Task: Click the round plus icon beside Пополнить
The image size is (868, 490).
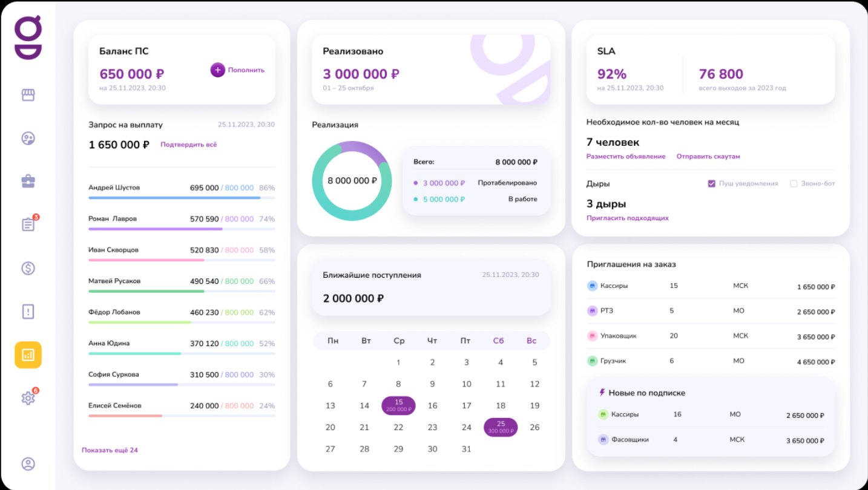Action: [218, 70]
